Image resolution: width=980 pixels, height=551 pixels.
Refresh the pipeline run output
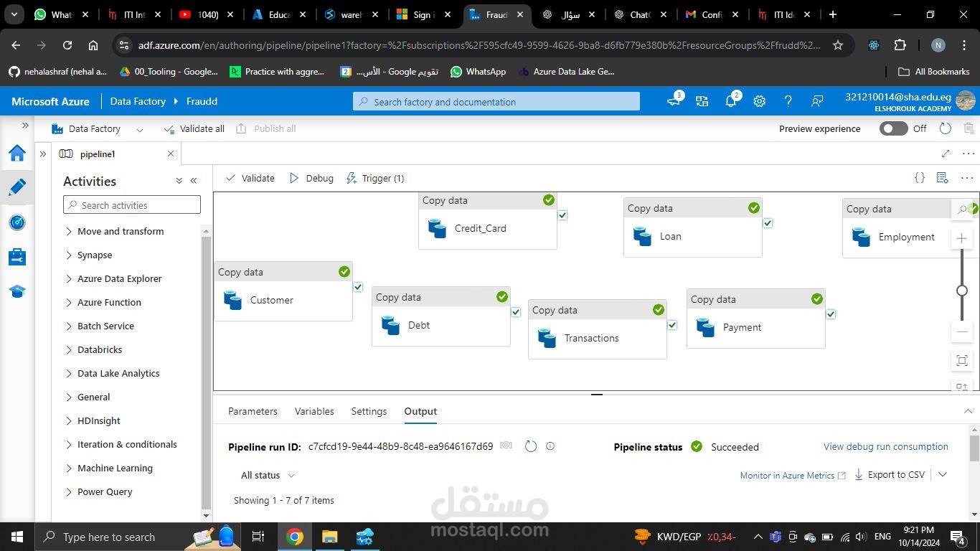[531, 446]
